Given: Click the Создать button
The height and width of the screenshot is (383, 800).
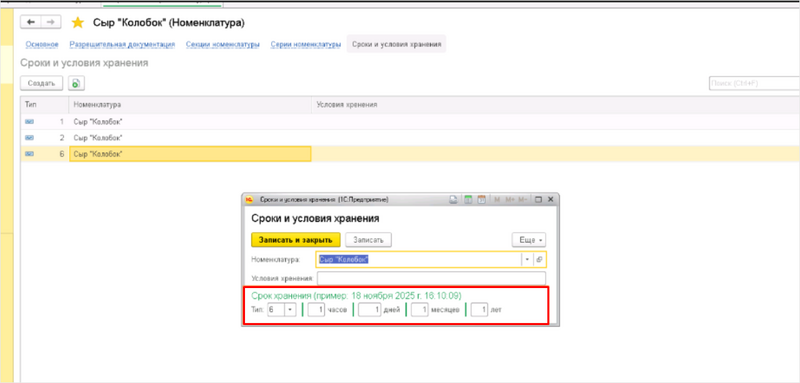Looking at the screenshot, I should [x=41, y=83].
